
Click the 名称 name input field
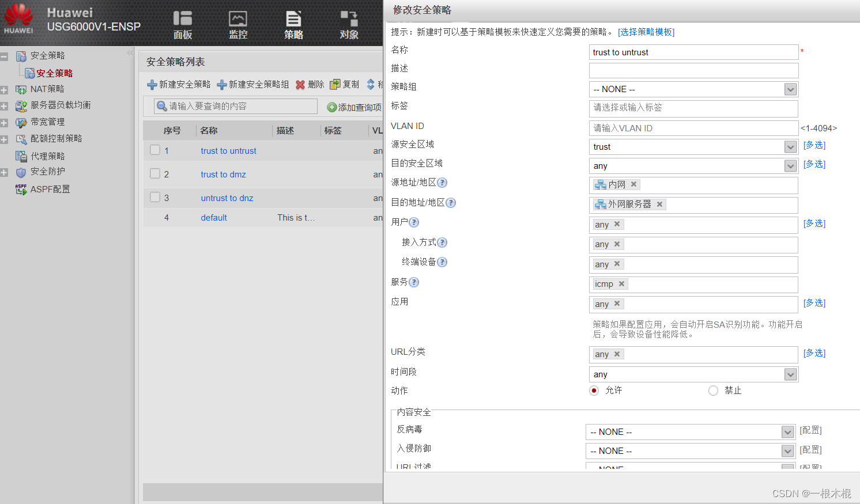click(693, 52)
